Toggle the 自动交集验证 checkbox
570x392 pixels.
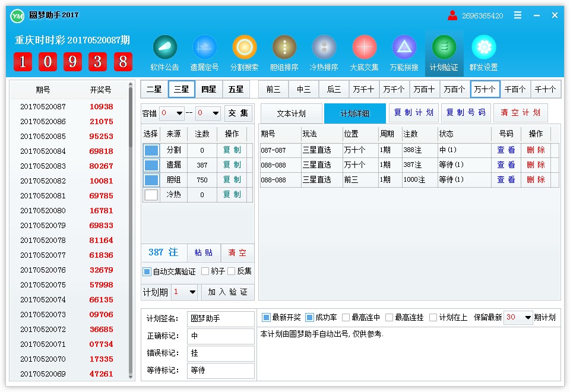(147, 271)
